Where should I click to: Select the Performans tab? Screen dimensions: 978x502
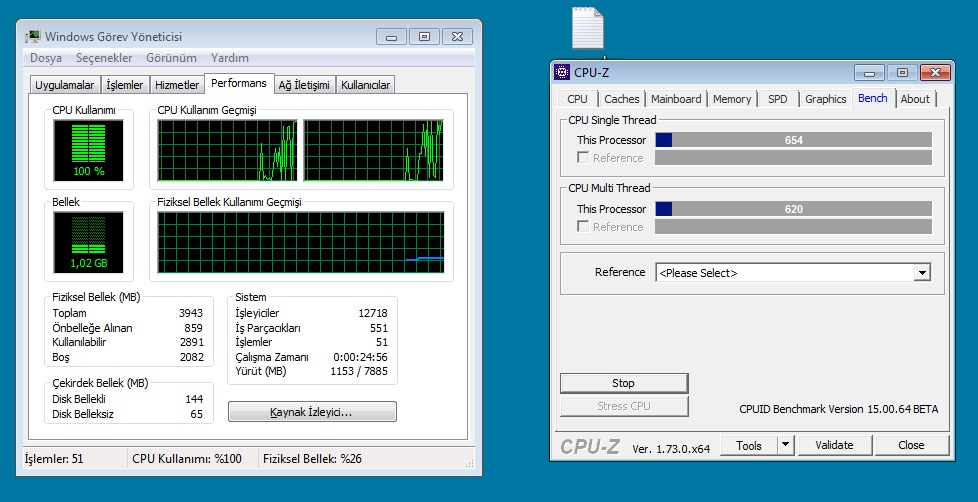pyautogui.click(x=239, y=83)
